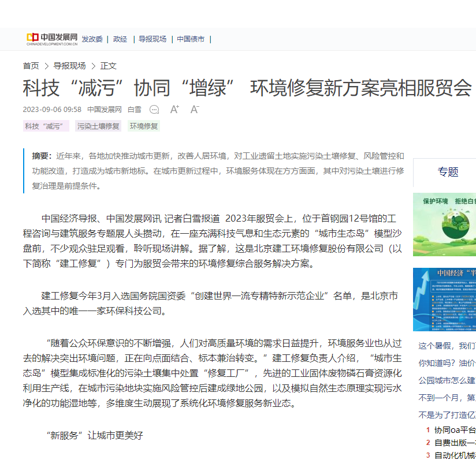Click the 中国发展网 site logo

(52, 39)
